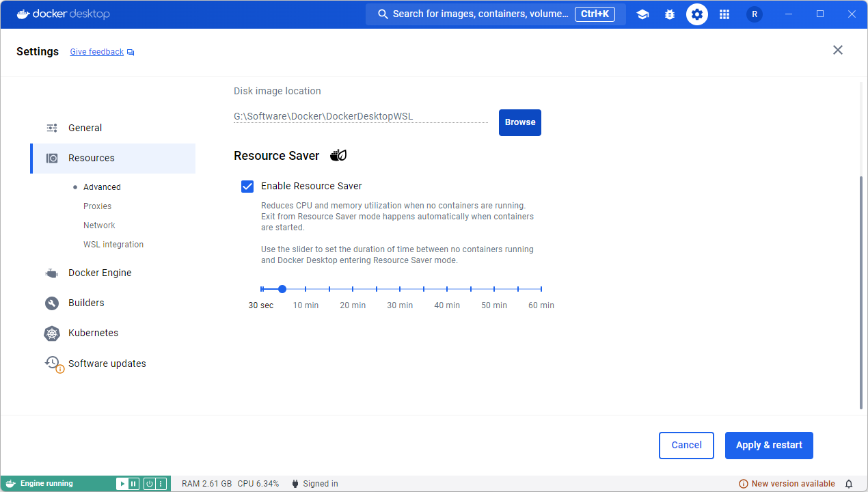Image resolution: width=868 pixels, height=492 pixels.
Task: Click the feedback speech bubble icon
Action: 131,53
